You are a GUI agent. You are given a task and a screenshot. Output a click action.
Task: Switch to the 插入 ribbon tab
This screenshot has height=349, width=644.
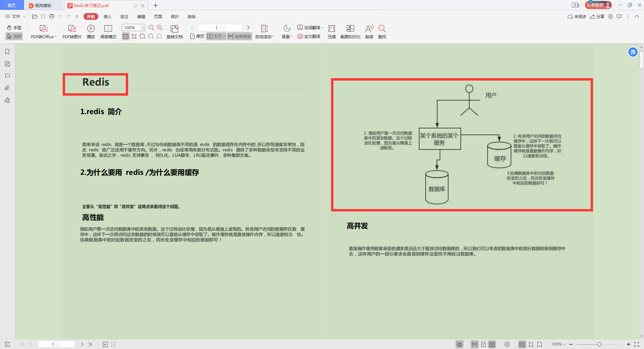pos(107,16)
